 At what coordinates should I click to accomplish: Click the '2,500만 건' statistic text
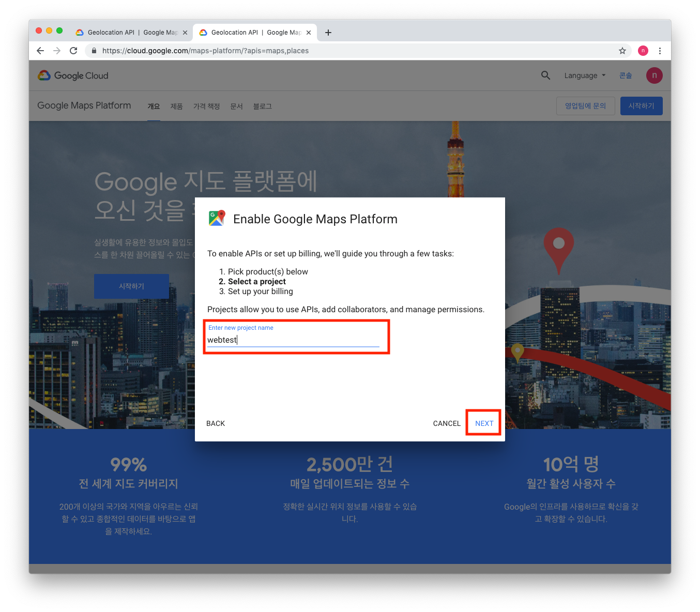pyautogui.click(x=349, y=464)
